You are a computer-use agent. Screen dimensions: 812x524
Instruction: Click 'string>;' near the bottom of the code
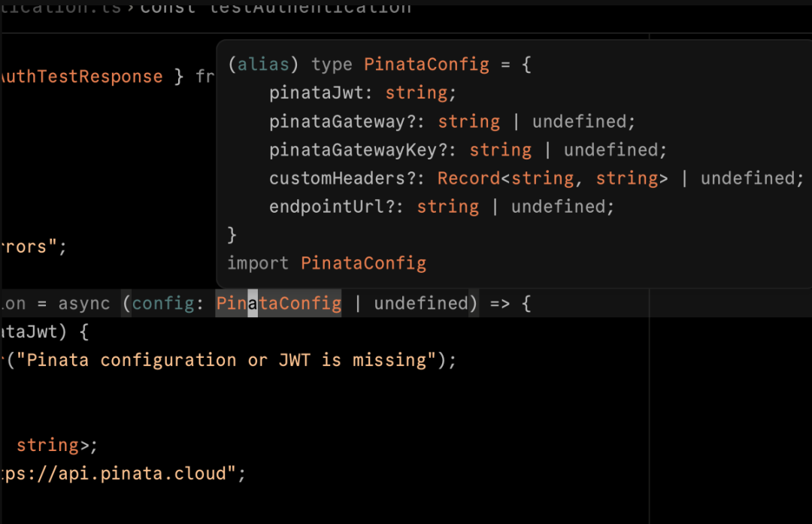57,445
